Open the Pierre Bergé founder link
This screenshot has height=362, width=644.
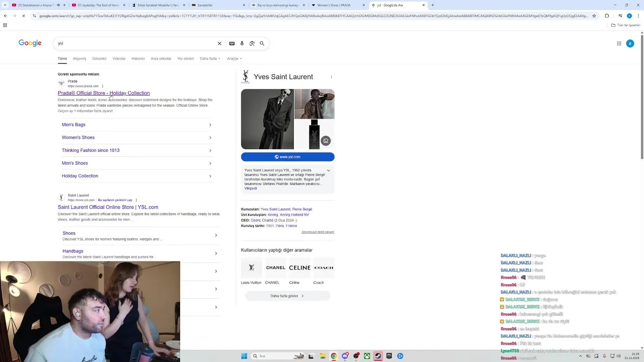coord(302,209)
